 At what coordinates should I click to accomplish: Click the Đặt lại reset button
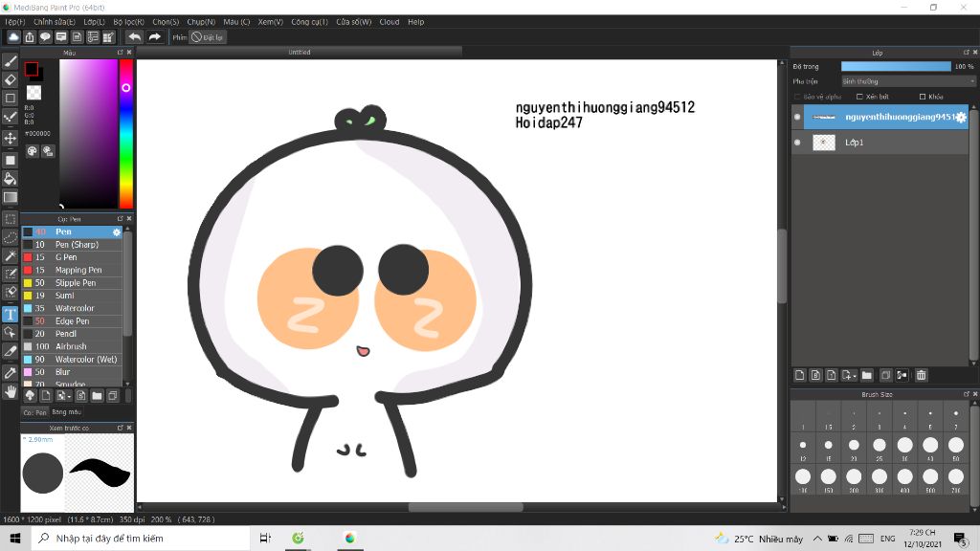tap(208, 37)
